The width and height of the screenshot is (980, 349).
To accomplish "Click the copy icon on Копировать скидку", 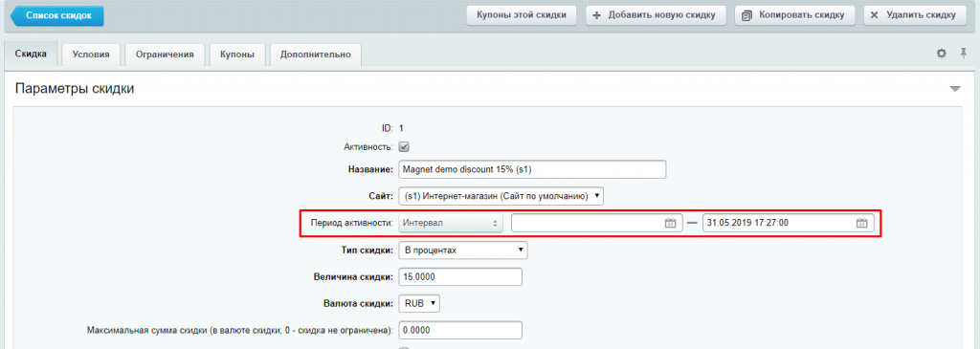I will point(746,15).
